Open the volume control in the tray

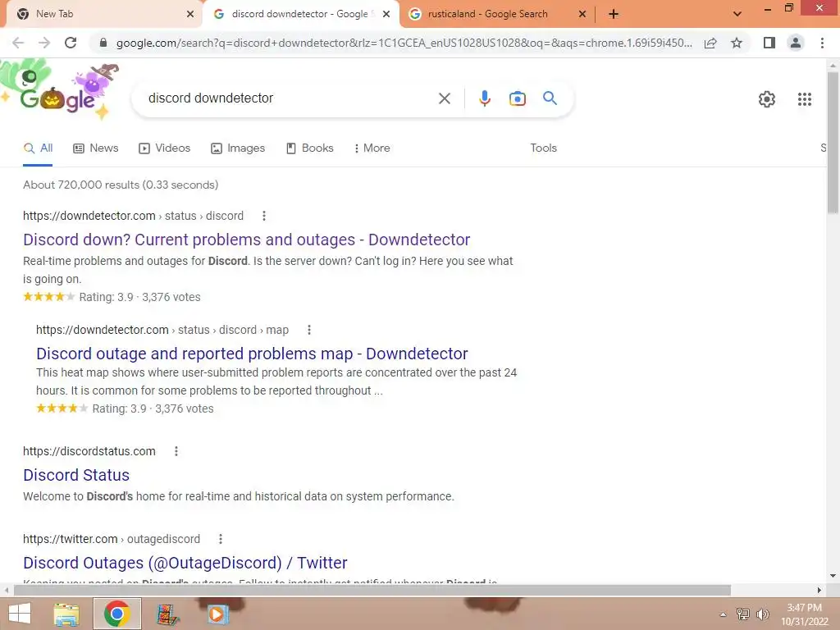point(762,614)
